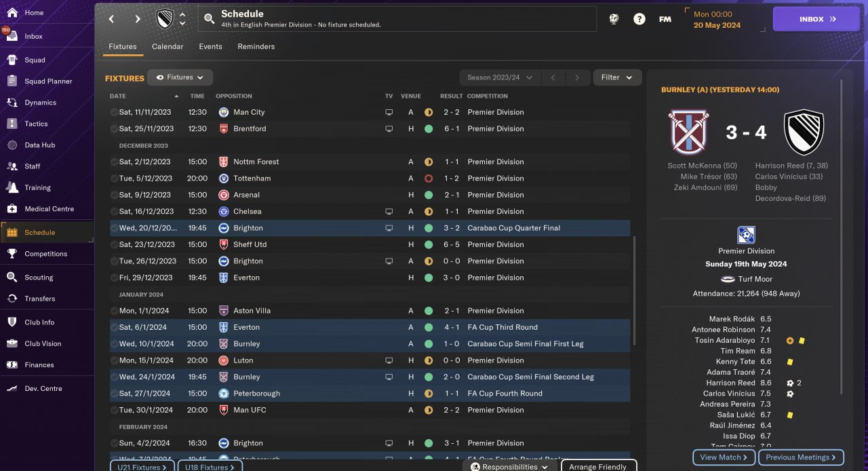Click the FM logo icon
The height and width of the screenshot is (471, 868).
(x=665, y=19)
